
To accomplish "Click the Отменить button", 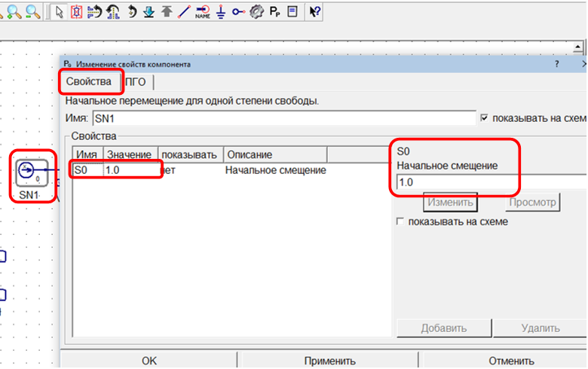I will (x=511, y=360).
